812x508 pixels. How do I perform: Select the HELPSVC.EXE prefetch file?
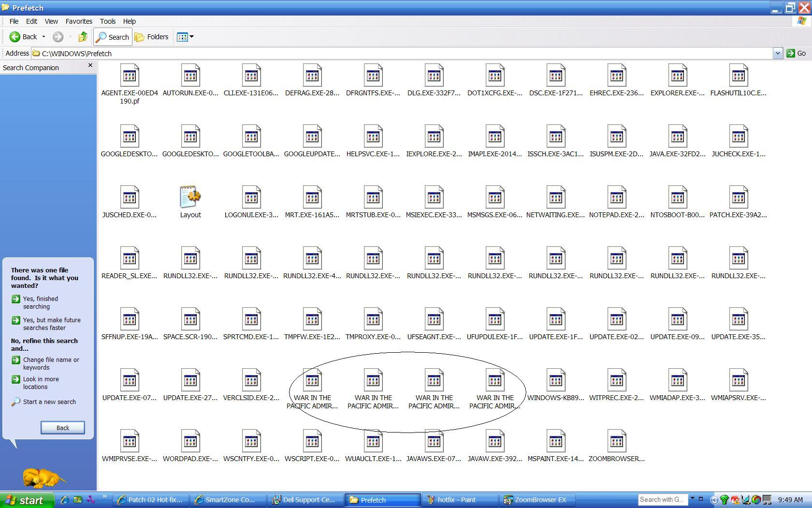point(373,142)
